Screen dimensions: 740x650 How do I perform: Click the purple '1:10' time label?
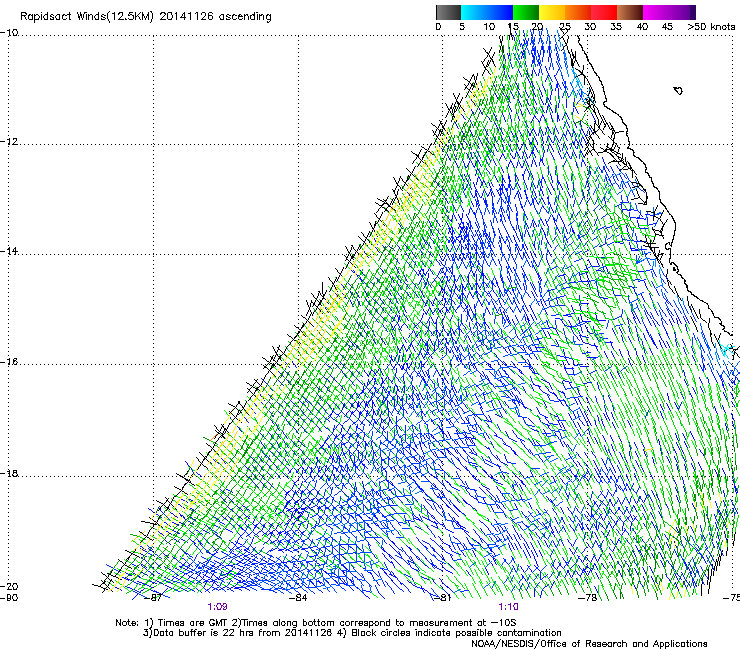pyautogui.click(x=508, y=607)
